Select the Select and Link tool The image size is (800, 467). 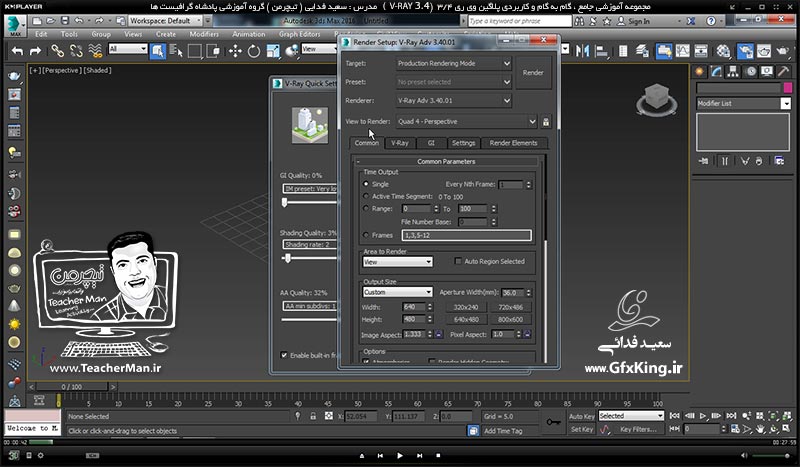57,51
